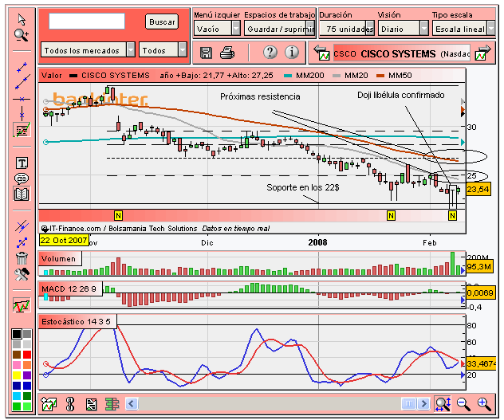Add a speech bubble comment
Screen dimensions: 504x420
click(x=22, y=179)
